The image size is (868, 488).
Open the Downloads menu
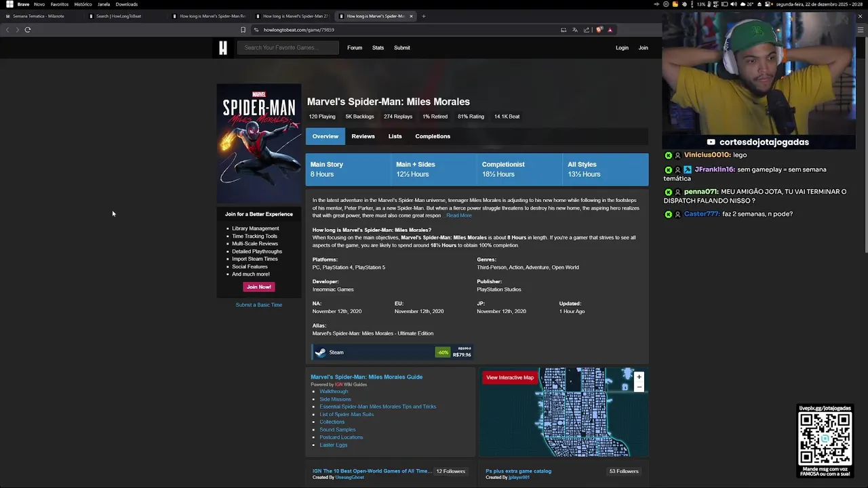pos(127,4)
